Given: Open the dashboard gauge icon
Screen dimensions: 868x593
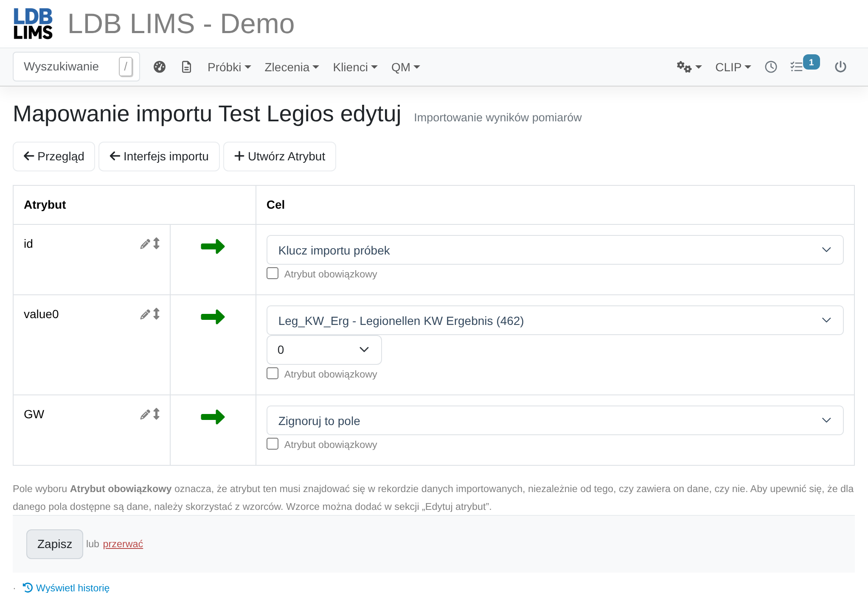Looking at the screenshot, I should [x=160, y=67].
